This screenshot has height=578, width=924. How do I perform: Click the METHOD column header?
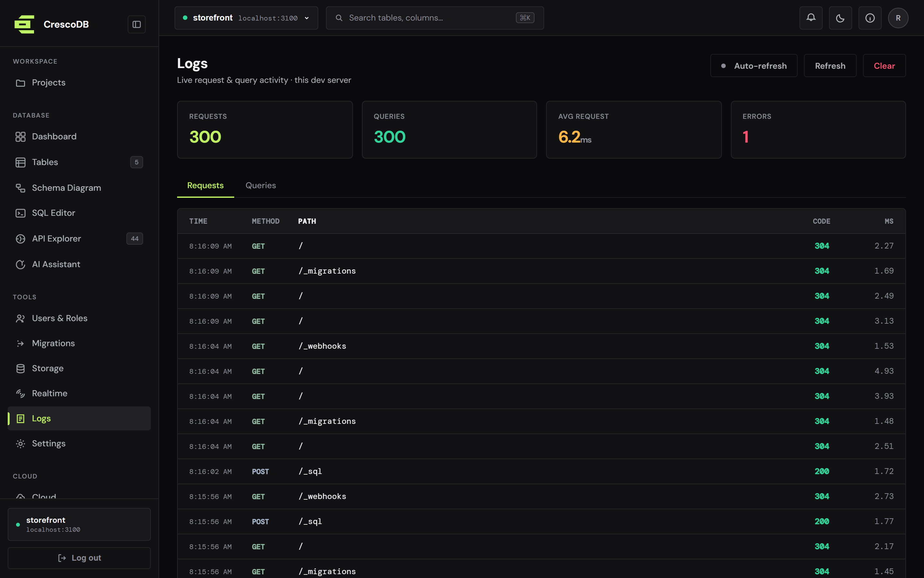click(265, 221)
